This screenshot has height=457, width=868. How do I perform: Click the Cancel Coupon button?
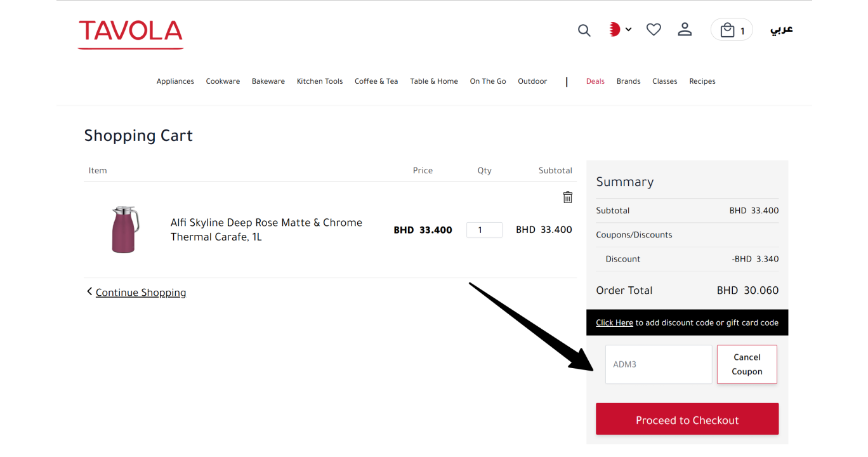(747, 364)
